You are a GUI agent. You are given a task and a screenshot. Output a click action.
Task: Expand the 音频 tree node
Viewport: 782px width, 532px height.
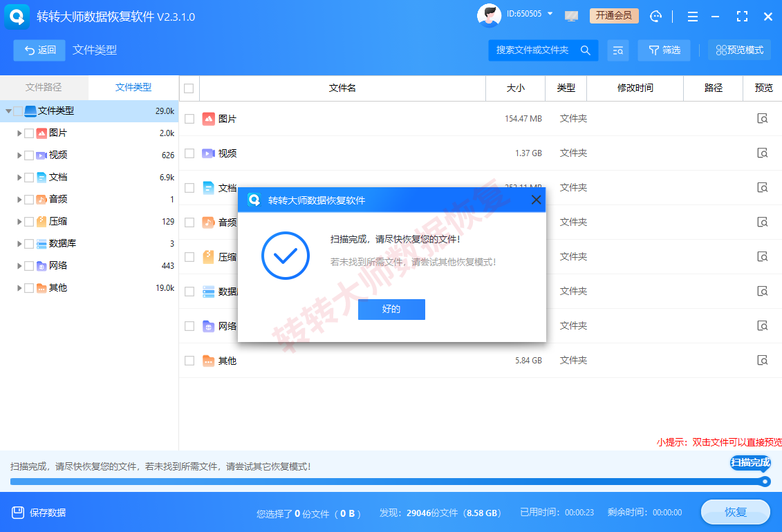[x=19, y=200]
